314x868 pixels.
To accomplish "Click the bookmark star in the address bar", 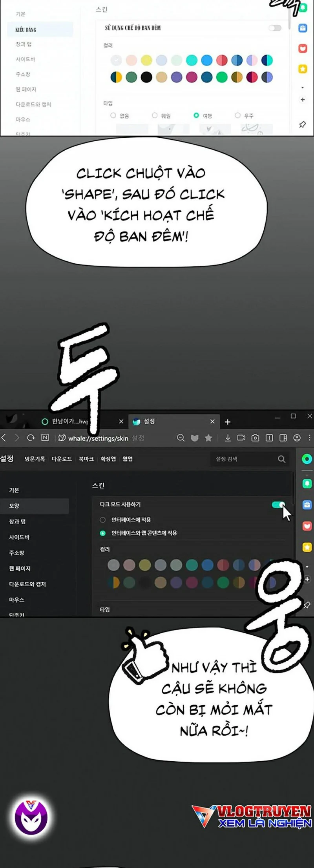I will coord(208,438).
